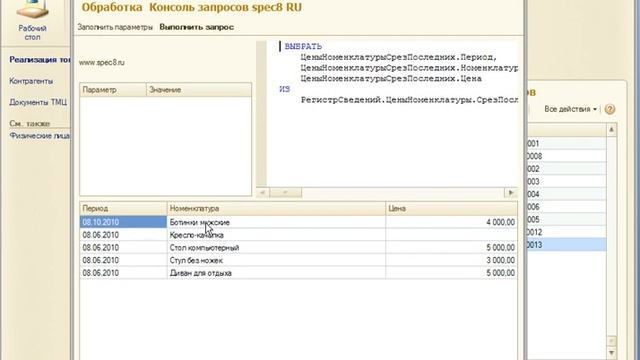Screen dimensions: 640x360
Task: Click the Период column header
Action: [x=123, y=209]
